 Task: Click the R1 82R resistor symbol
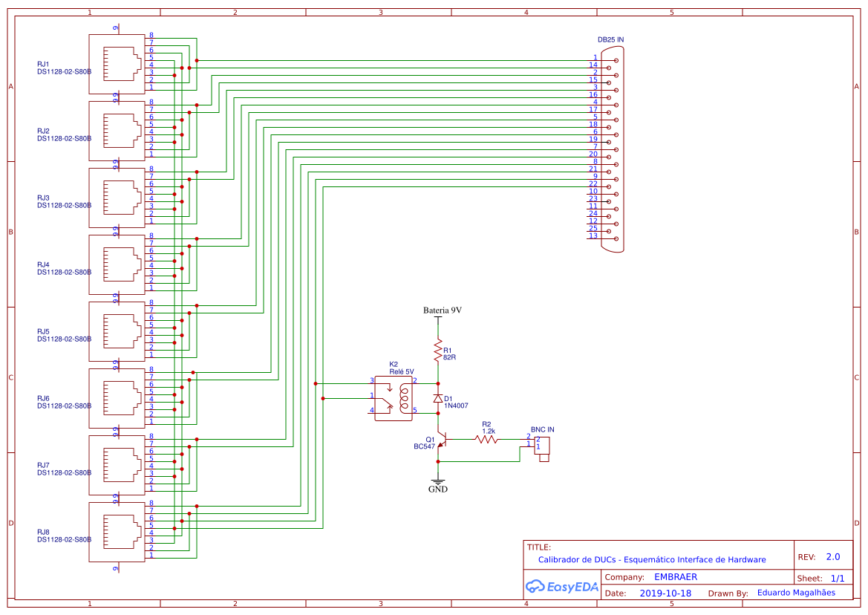(438, 349)
